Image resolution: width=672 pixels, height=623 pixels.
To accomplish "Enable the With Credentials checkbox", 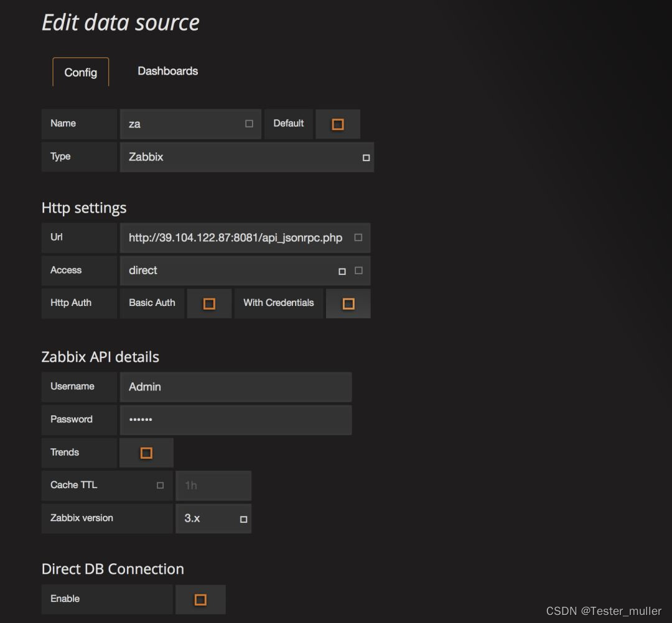I will point(348,303).
